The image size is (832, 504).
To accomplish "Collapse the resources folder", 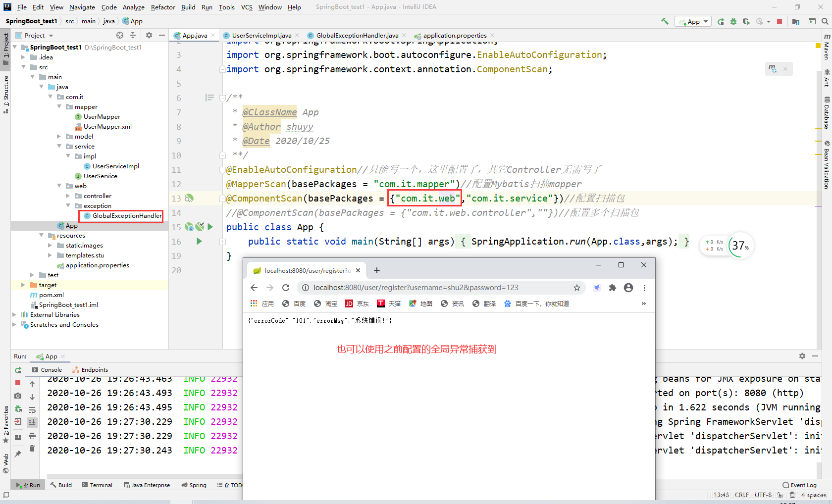I will [x=42, y=235].
